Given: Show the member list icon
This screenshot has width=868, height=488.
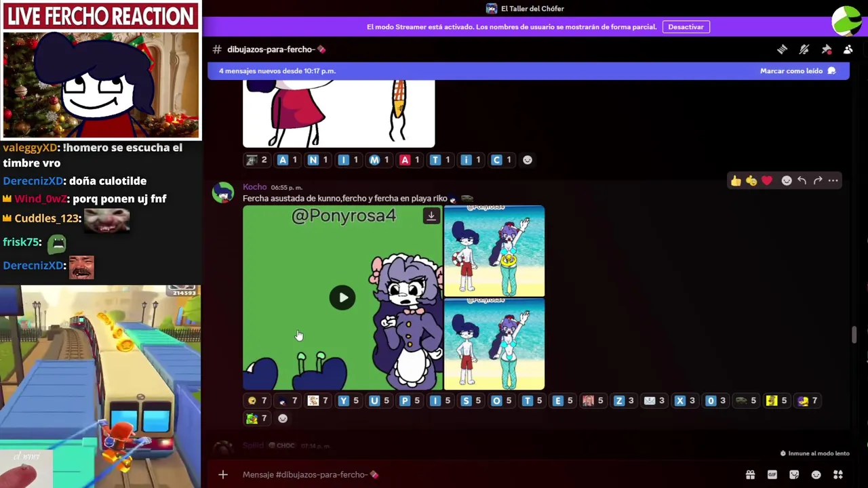Looking at the screenshot, I should (848, 49).
